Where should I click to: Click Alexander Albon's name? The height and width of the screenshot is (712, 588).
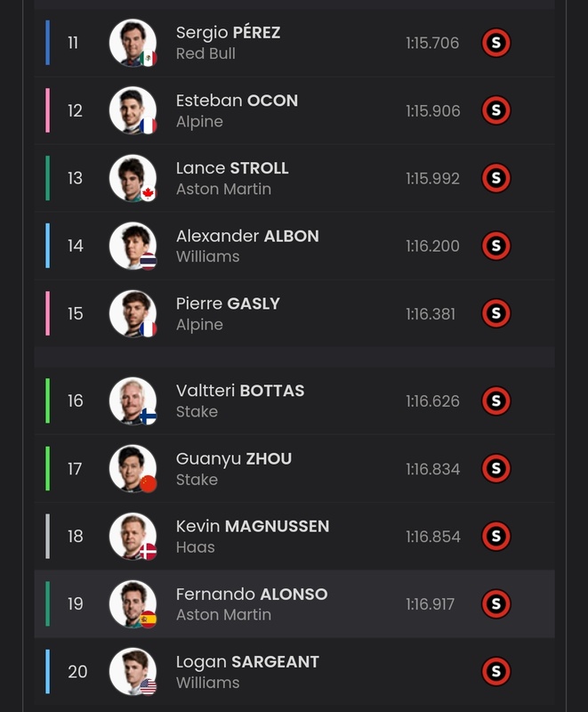click(x=247, y=236)
